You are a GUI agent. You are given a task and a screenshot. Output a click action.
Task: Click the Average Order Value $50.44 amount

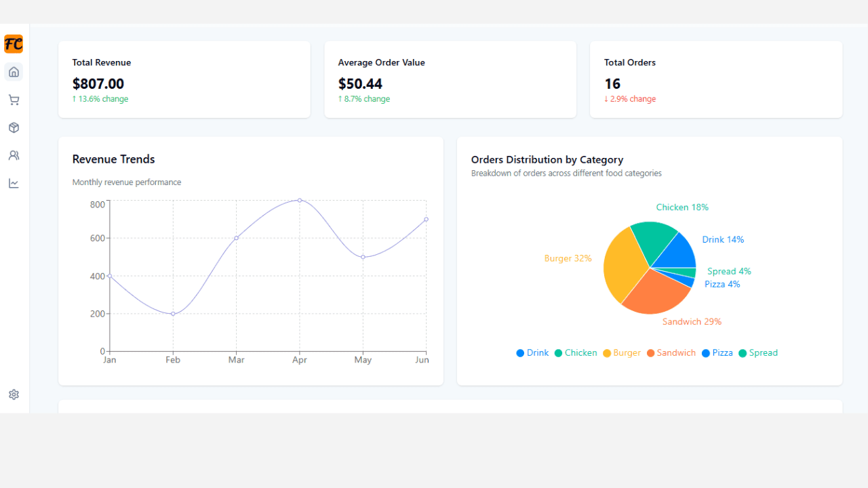360,84
